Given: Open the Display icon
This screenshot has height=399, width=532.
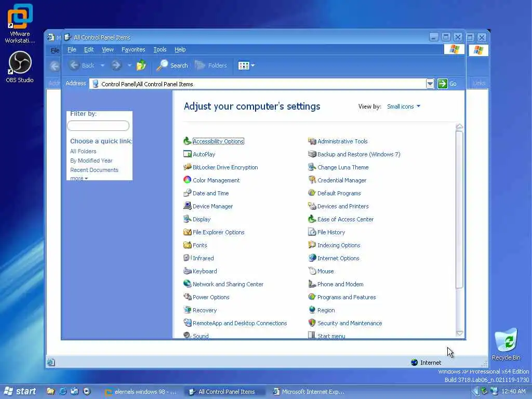Looking at the screenshot, I should (x=187, y=219).
